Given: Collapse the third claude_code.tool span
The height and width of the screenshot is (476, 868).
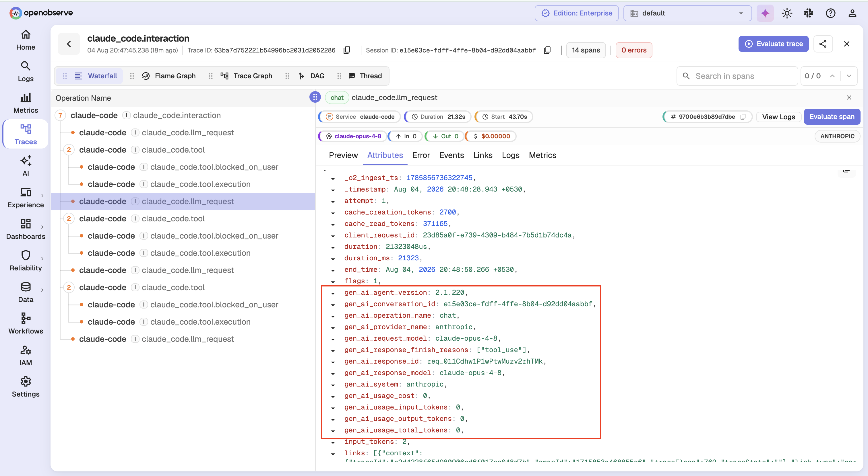Looking at the screenshot, I should coord(69,288).
